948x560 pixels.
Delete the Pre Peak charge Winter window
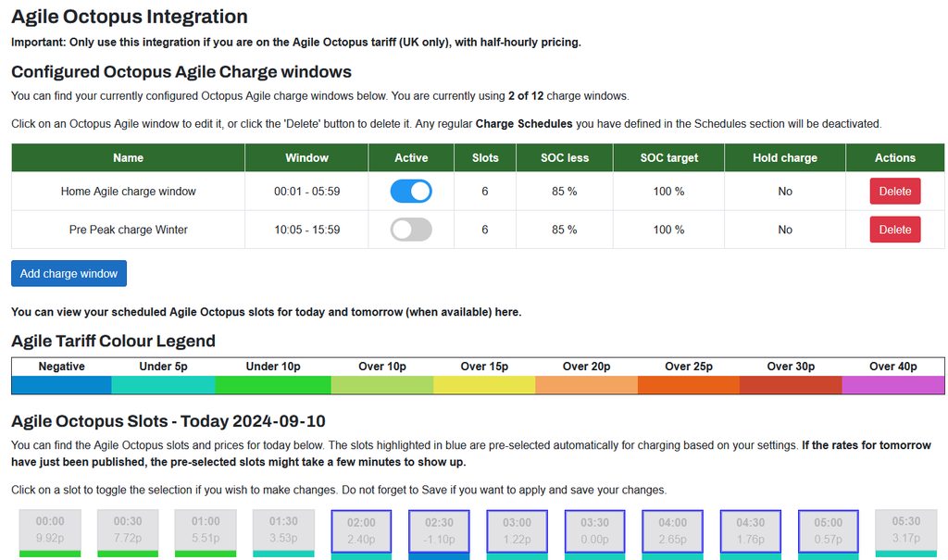894,230
